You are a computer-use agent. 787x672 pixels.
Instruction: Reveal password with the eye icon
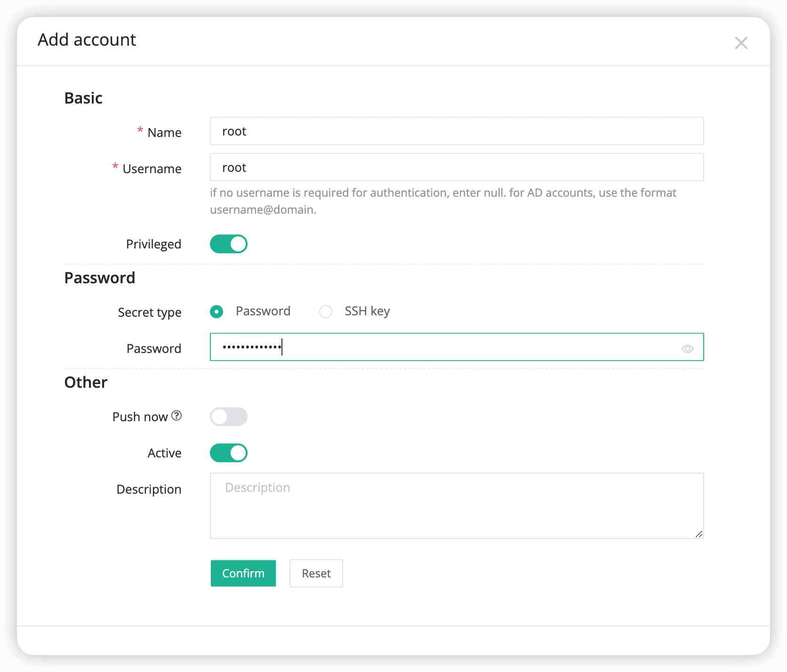coord(687,349)
